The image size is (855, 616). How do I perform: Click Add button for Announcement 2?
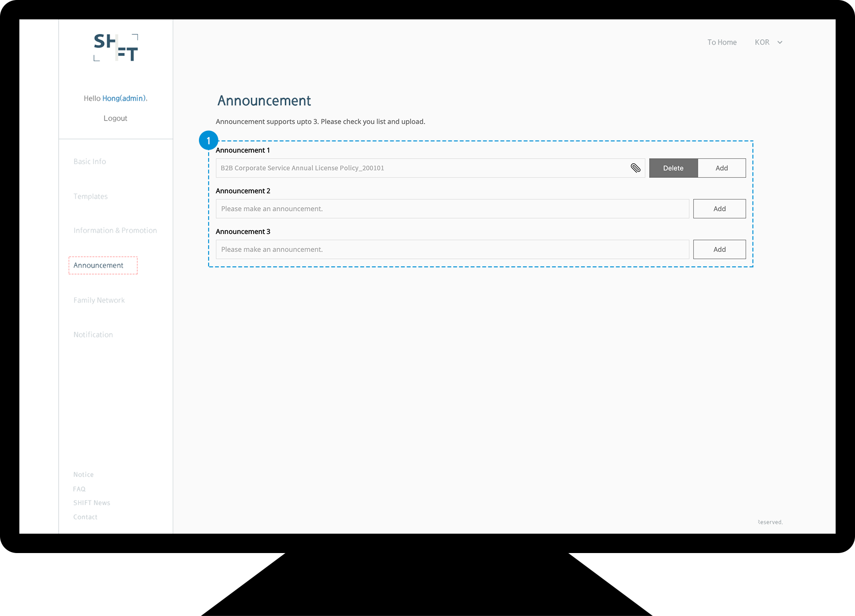[x=719, y=209]
